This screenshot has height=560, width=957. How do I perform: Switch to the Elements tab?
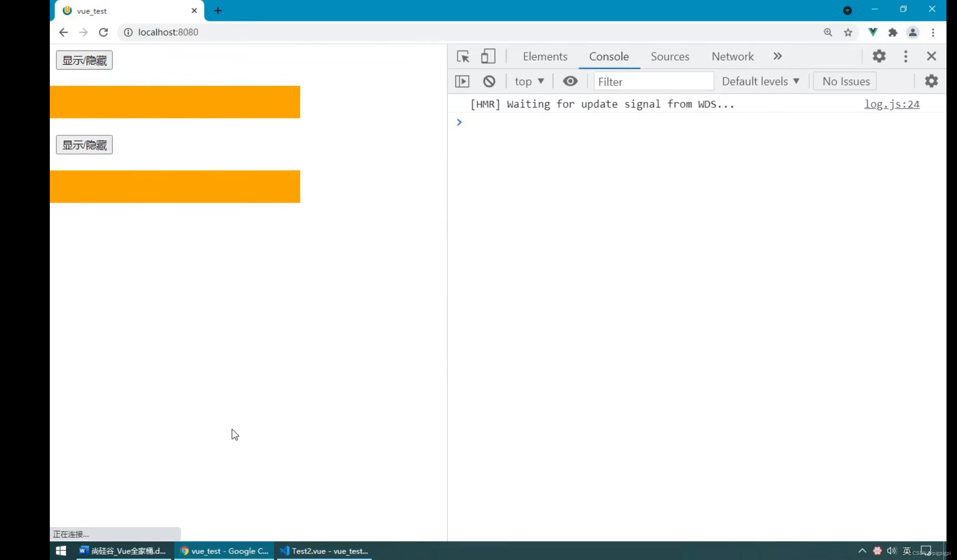545,56
